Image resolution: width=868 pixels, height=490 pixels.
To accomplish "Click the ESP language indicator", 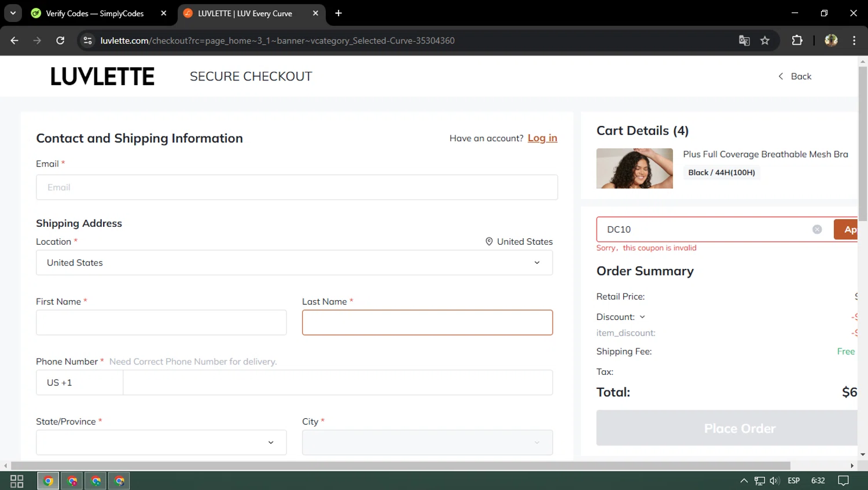I will [x=794, y=481].
